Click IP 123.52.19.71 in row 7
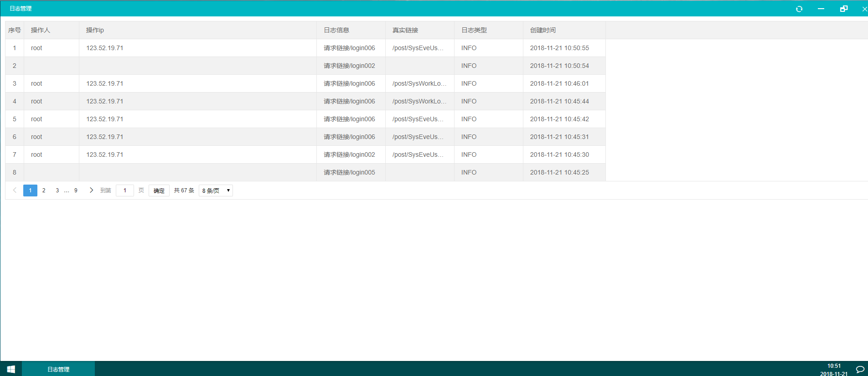Screen dimensions: 868x376 pos(105,155)
